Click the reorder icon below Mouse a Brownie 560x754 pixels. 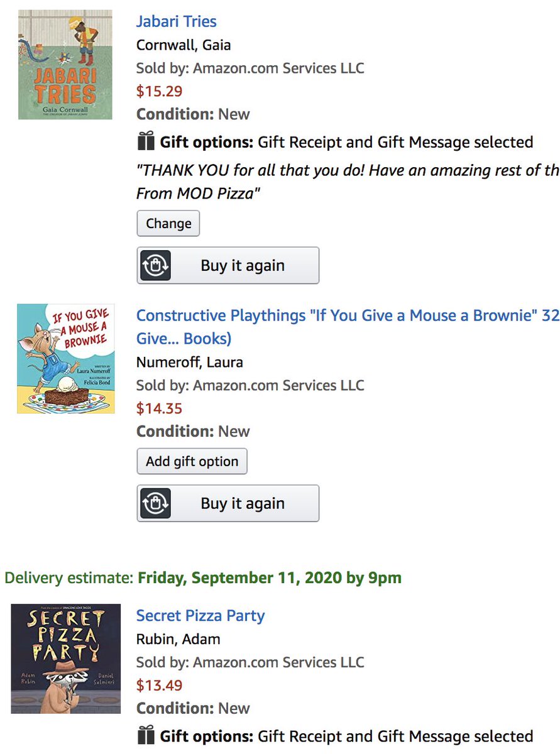click(x=155, y=503)
